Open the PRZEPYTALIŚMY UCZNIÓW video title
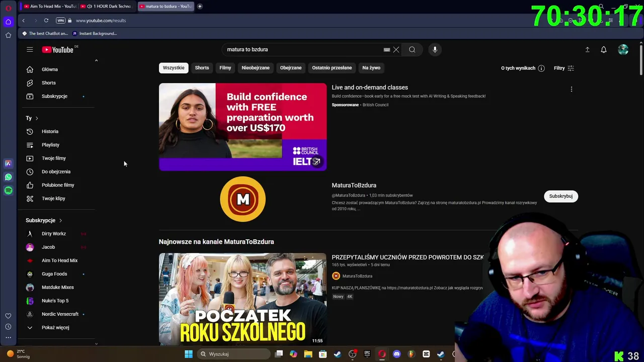Image resolution: width=644 pixels, height=362 pixels. pyautogui.click(x=408, y=257)
